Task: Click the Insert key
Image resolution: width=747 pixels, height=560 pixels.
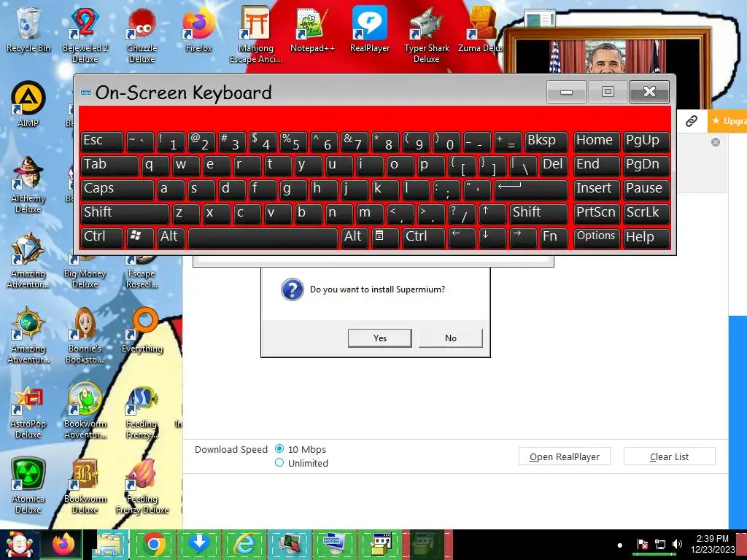Action: (x=597, y=189)
